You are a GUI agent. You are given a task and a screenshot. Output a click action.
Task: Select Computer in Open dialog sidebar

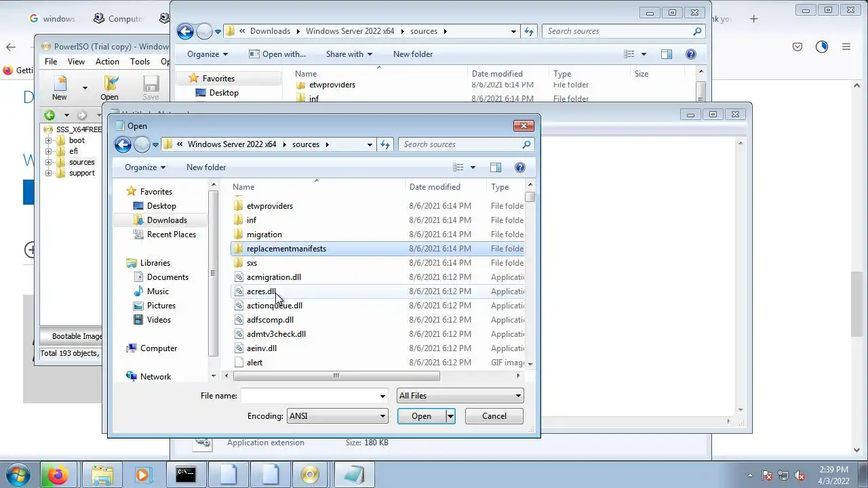pos(159,348)
